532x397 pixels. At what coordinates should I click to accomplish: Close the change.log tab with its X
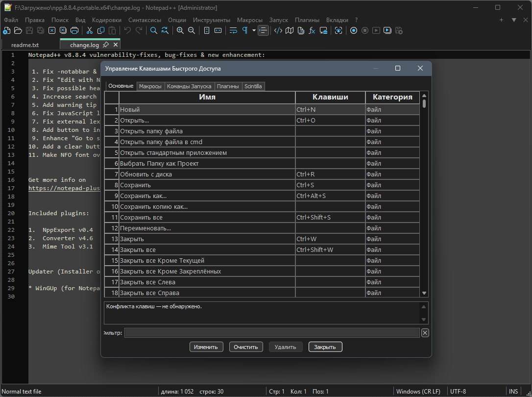[x=116, y=45]
